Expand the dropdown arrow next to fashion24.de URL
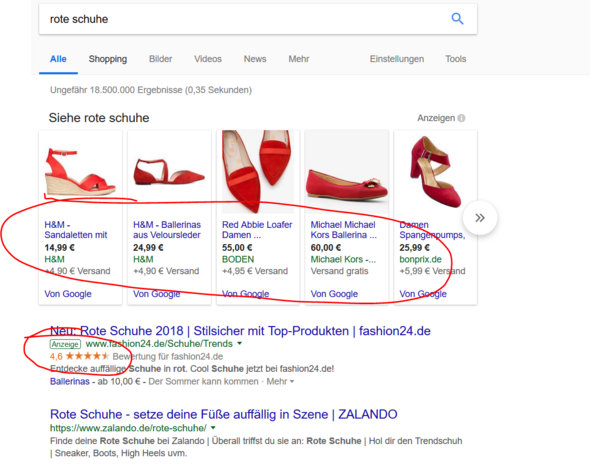590x471 pixels. coord(240,343)
